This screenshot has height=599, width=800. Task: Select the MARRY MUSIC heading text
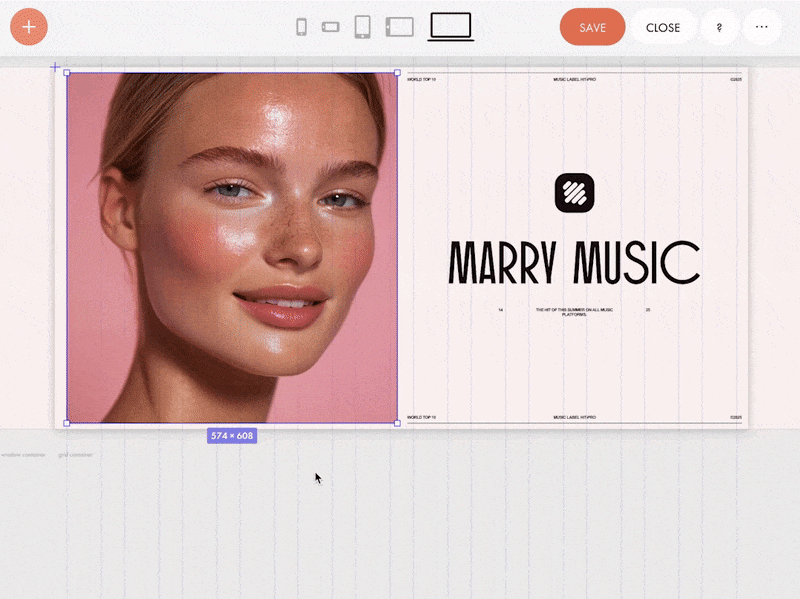point(574,262)
